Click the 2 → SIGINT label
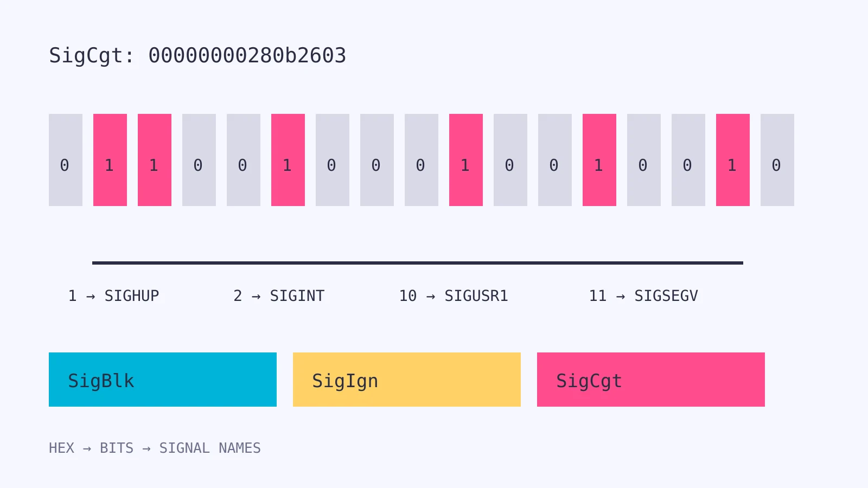This screenshot has height=488, width=868. tap(279, 296)
